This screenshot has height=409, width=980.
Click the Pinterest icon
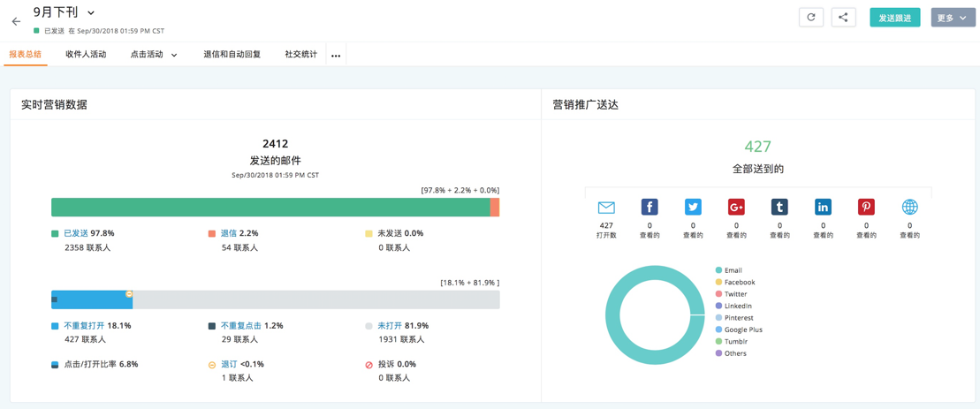(x=866, y=208)
